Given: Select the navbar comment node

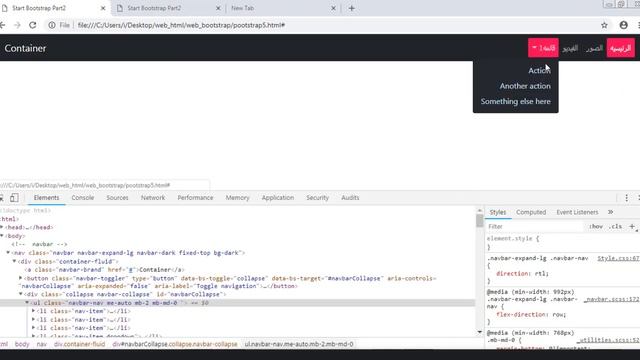Looking at the screenshot, I should tap(39, 244).
